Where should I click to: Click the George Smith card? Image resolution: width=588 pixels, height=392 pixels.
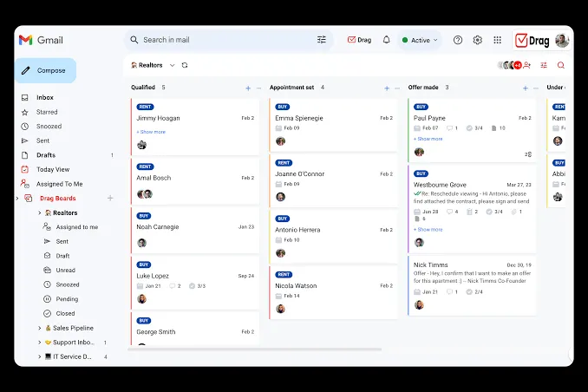[195, 329]
